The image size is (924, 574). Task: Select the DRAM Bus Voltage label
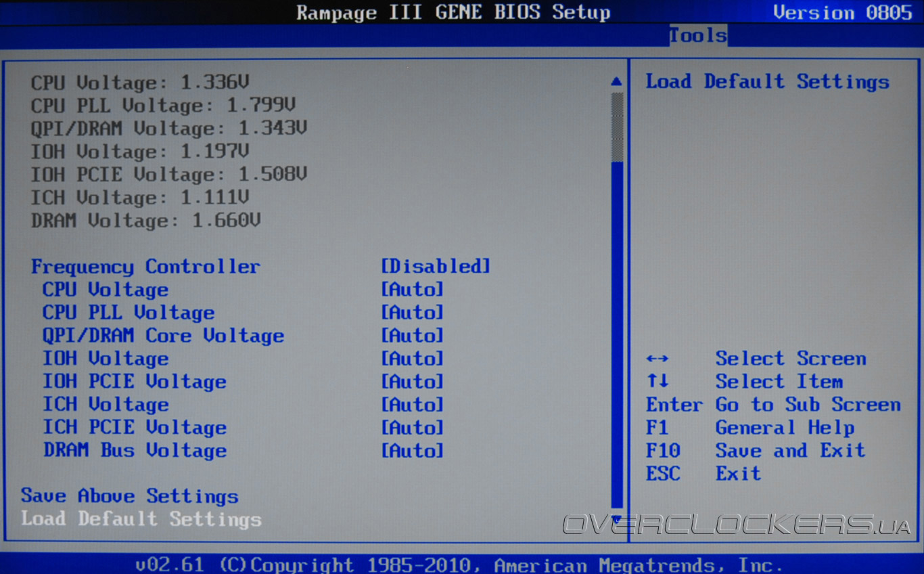(135, 451)
